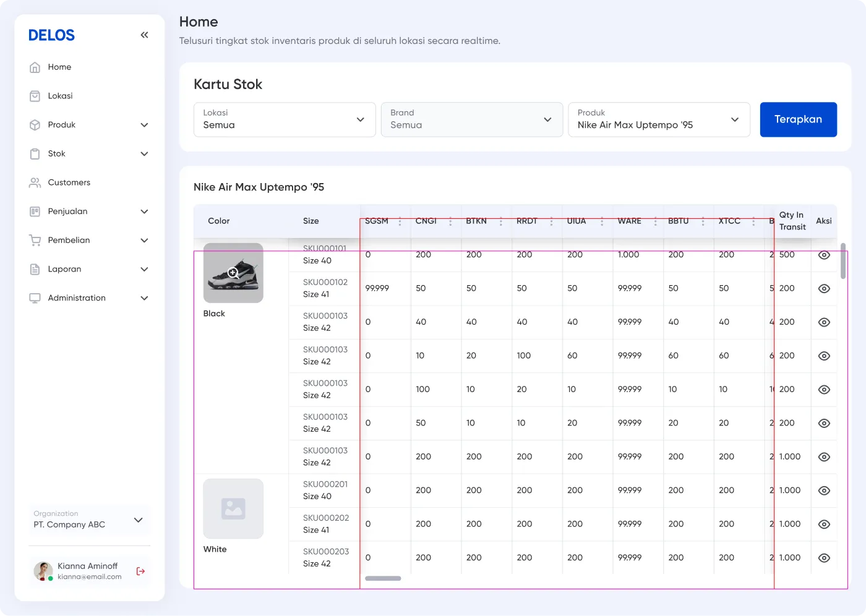Open WARE column options menu
The image size is (866, 616).
click(655, 221)
